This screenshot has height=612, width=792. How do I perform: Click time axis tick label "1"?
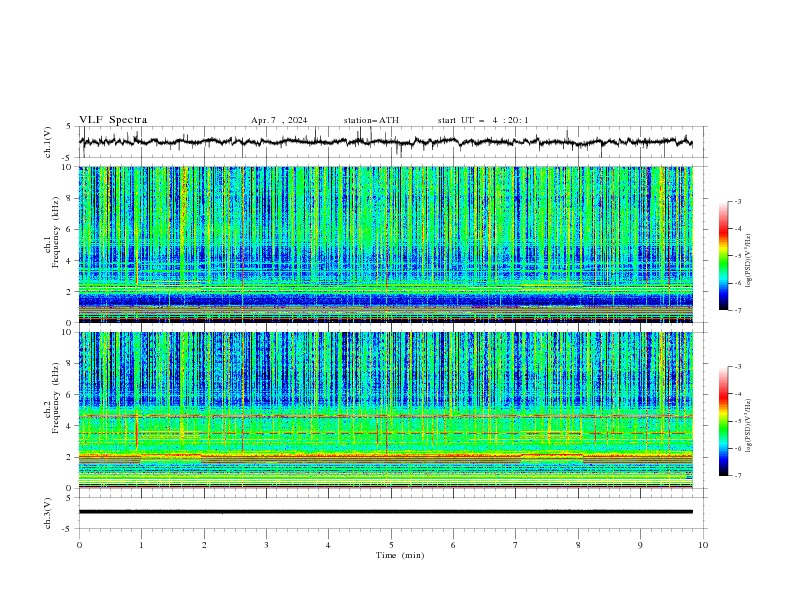point(141,545)
